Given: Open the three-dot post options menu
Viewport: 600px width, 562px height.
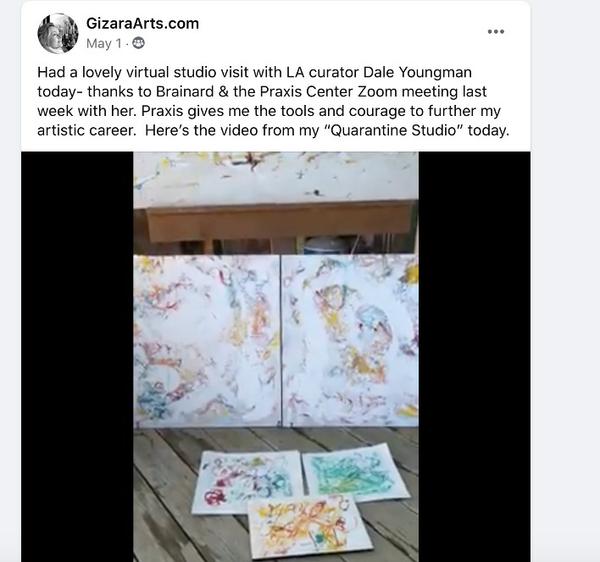Looking at the screenshot, I should click(x=496, y=32).
